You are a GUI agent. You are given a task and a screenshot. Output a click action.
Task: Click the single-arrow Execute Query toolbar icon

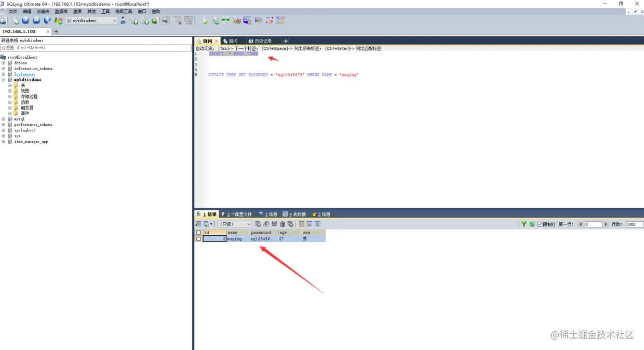[25, 20]
